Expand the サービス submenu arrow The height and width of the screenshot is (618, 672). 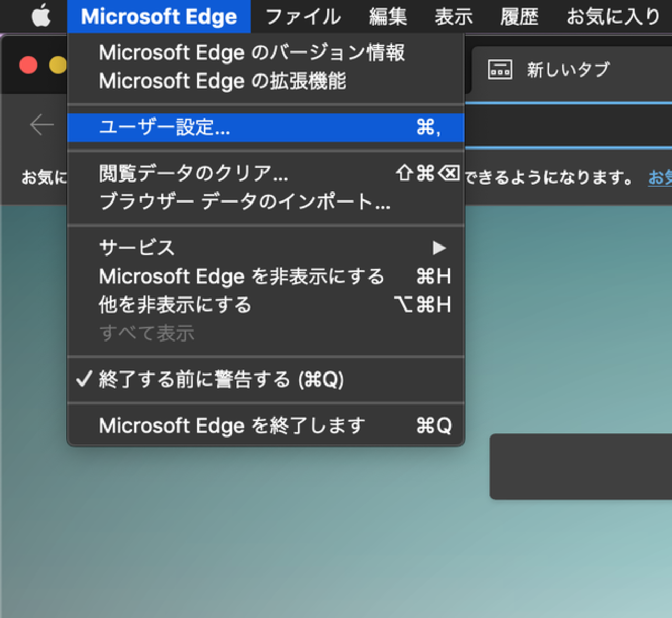(x=439, y=248)
